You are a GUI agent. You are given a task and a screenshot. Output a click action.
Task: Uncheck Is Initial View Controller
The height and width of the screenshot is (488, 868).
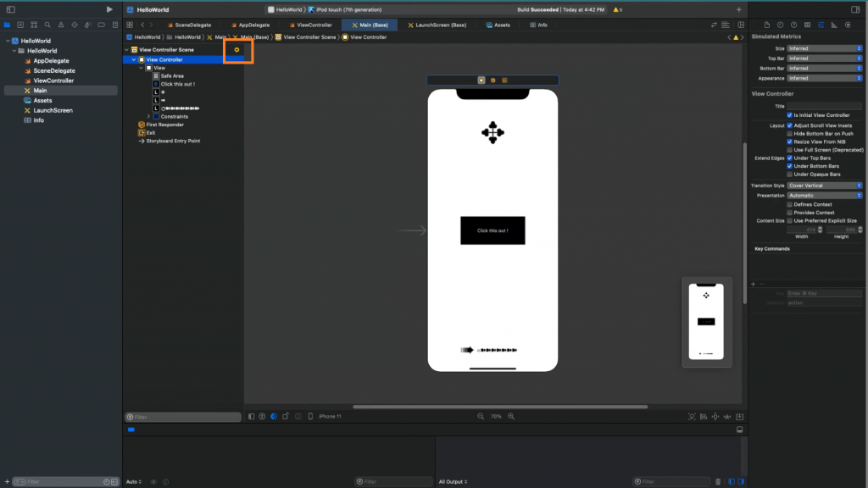coord(790,115)
